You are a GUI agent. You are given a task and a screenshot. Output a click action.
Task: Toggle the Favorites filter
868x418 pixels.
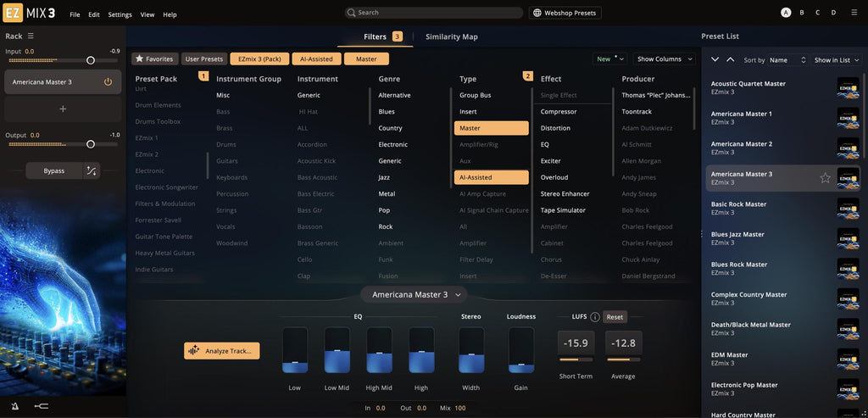coord(155,59)
